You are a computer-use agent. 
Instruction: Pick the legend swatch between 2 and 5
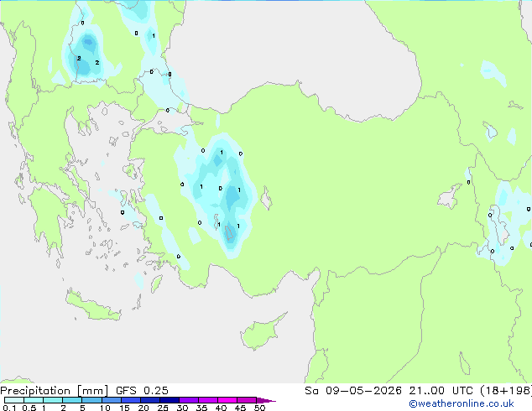(x=72, y=400)
